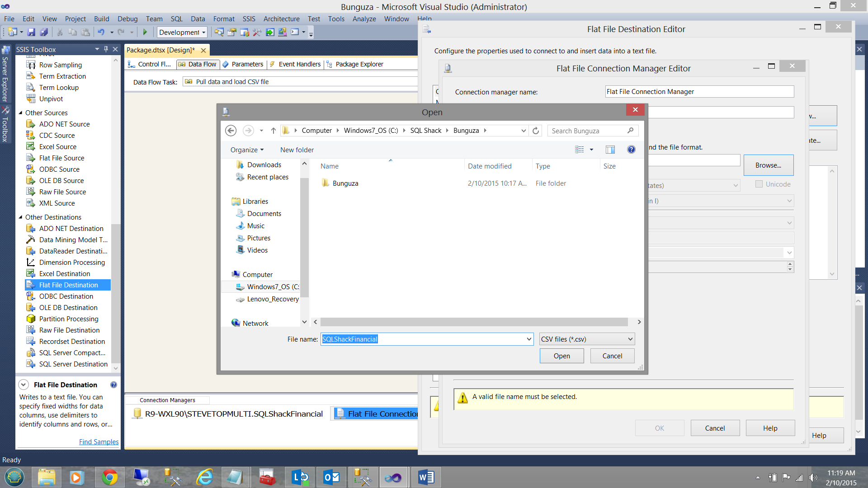868x488 pixels.
Task: Collapse the Flat File Destination description panel
Action: tap(24, 385)
